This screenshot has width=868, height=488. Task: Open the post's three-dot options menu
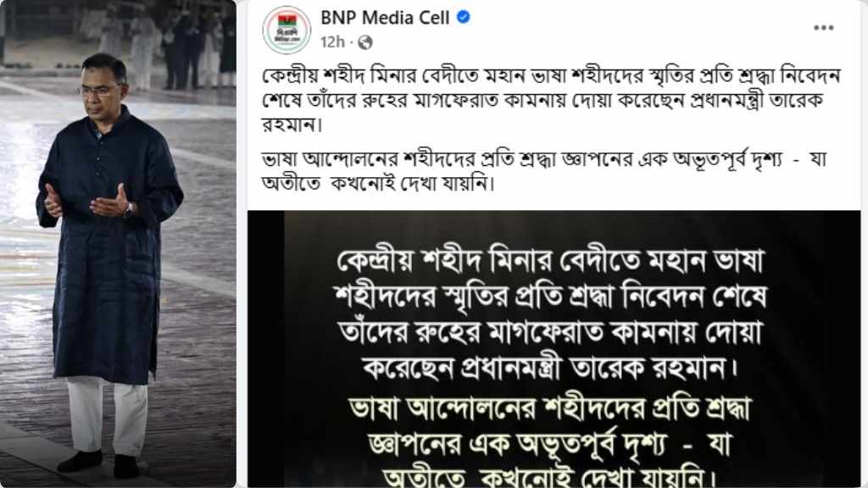point(823,28)
